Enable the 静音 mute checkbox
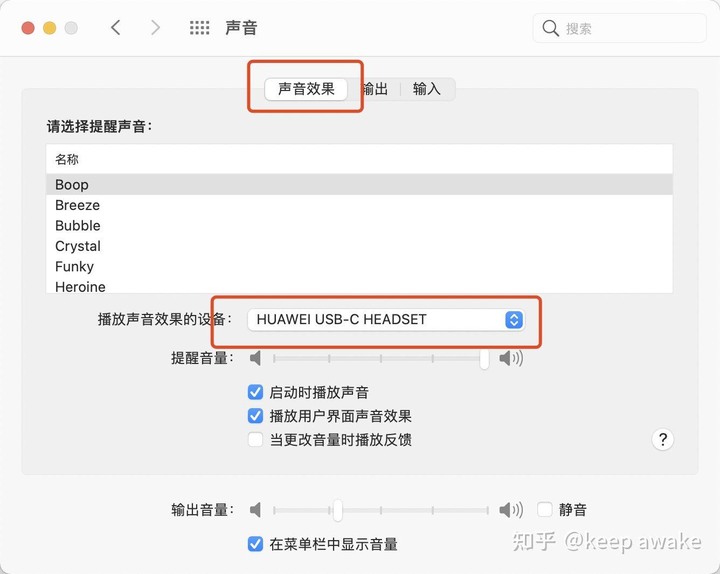The height and width of the screenshot is (574, 720). (545, 510)
